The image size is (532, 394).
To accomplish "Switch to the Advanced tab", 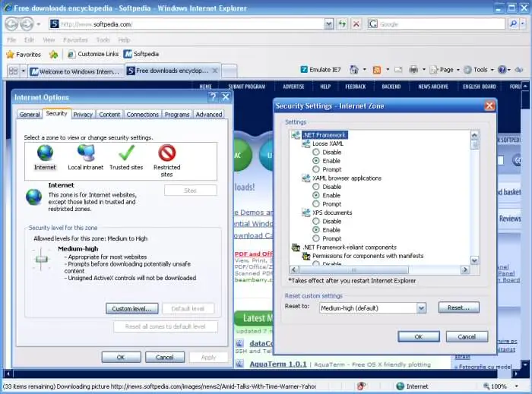I will click(x=209, y=115).
